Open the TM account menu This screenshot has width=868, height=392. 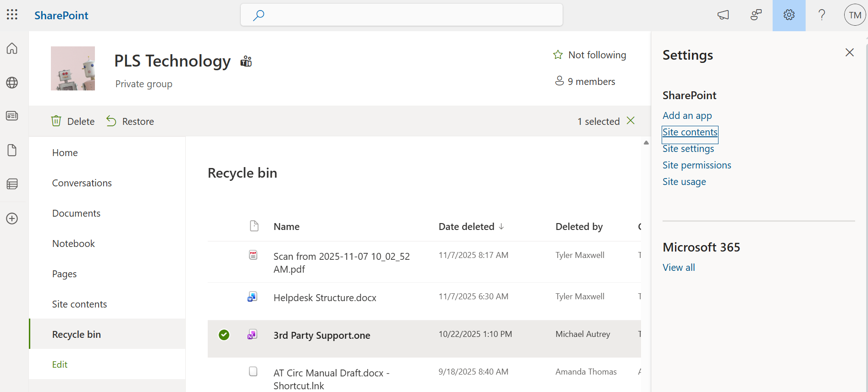tap(854, 15)
